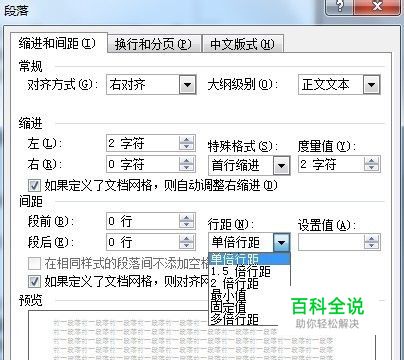404x360 pixels.
Task: Close the 段落 dialog
Action: (x=377, y=7)
